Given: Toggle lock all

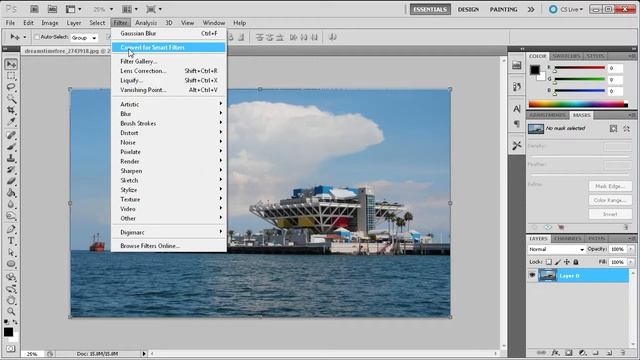Looking at the screenshot, I should tap(576, 262).
